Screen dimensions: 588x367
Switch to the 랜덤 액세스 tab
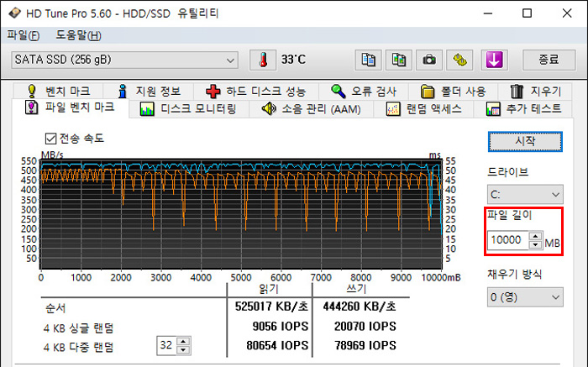(x=423, y=109)
